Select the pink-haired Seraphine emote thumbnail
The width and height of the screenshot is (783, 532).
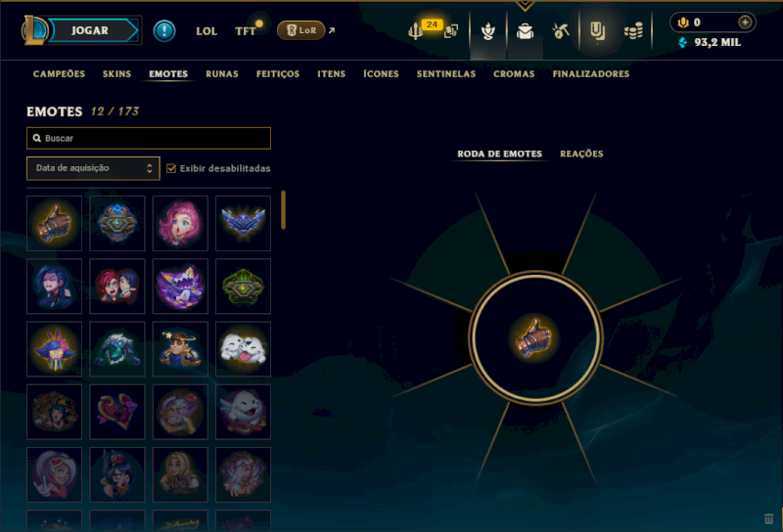[180, 223]
